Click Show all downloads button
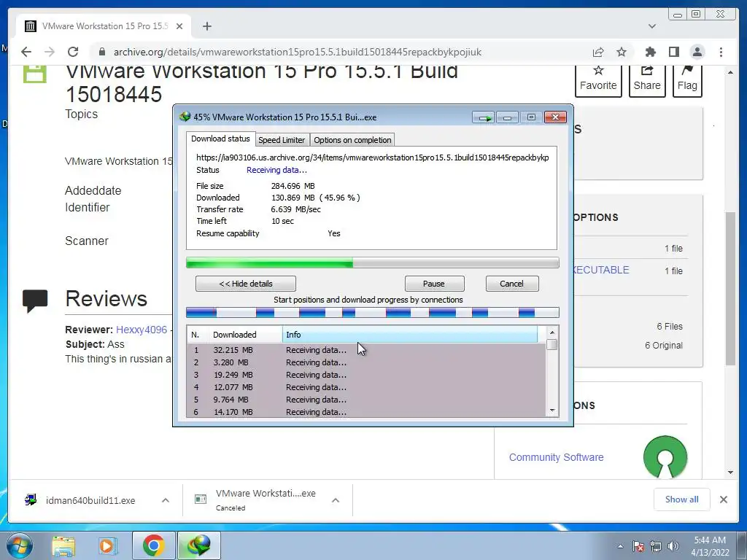 [682, 499]
